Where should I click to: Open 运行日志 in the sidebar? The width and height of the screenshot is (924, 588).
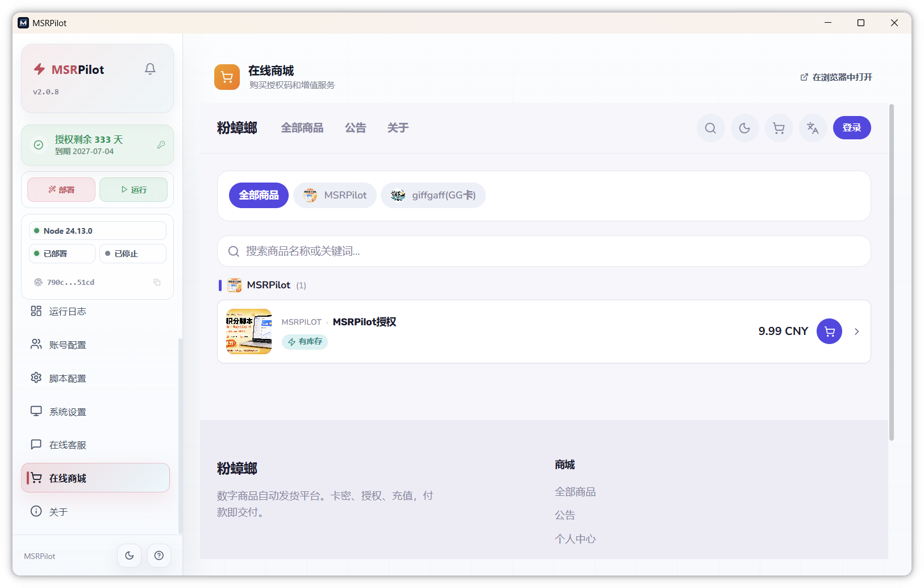point(95,311)
